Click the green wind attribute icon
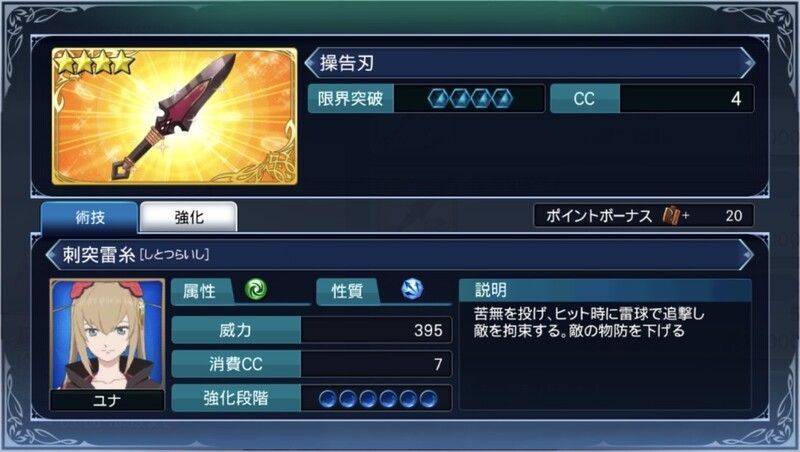The height and width of the screenshot is (452, 800). click(x=256, y=289)
